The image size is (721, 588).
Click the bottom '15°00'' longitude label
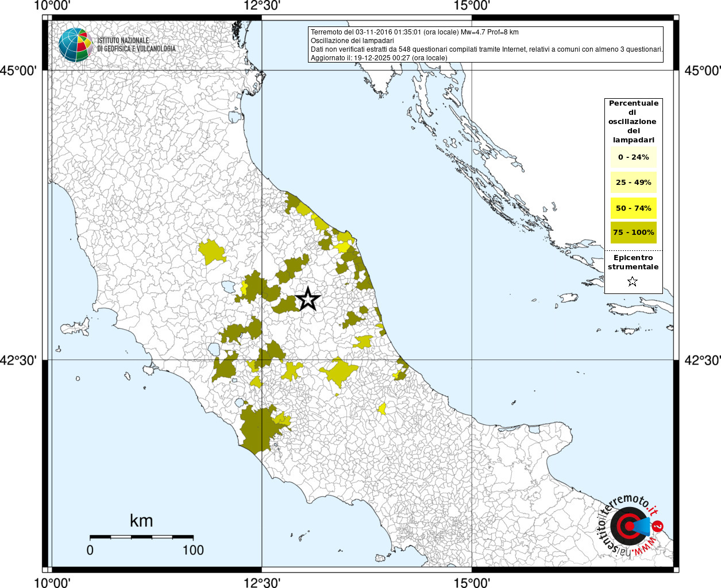click(x=472, y=582)
